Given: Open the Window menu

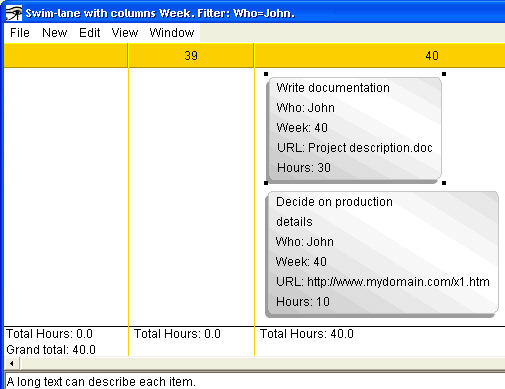Looking at the screenshot, I should (172, 33).
